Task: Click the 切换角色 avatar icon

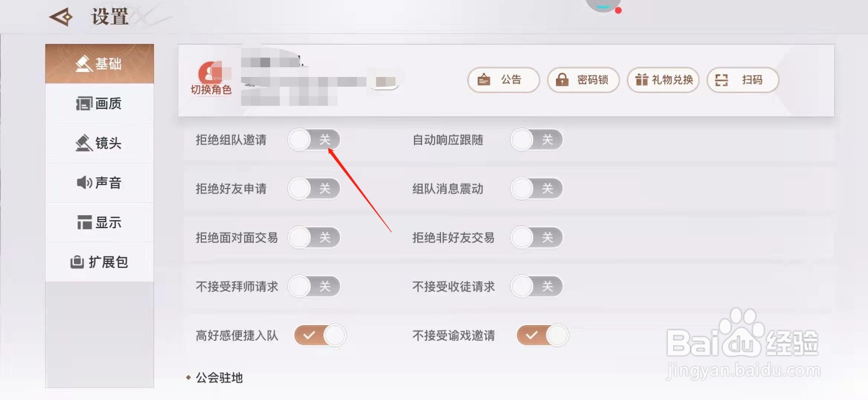Action: tap(211, 79)
